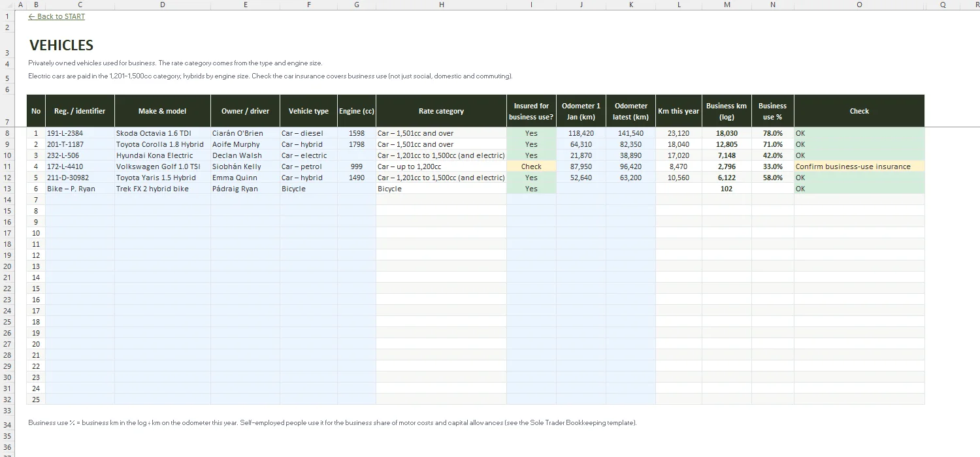Select the Confirm business-use insurance check cell
The height and width of the screenshot is (457, 980).
(859, 166)
